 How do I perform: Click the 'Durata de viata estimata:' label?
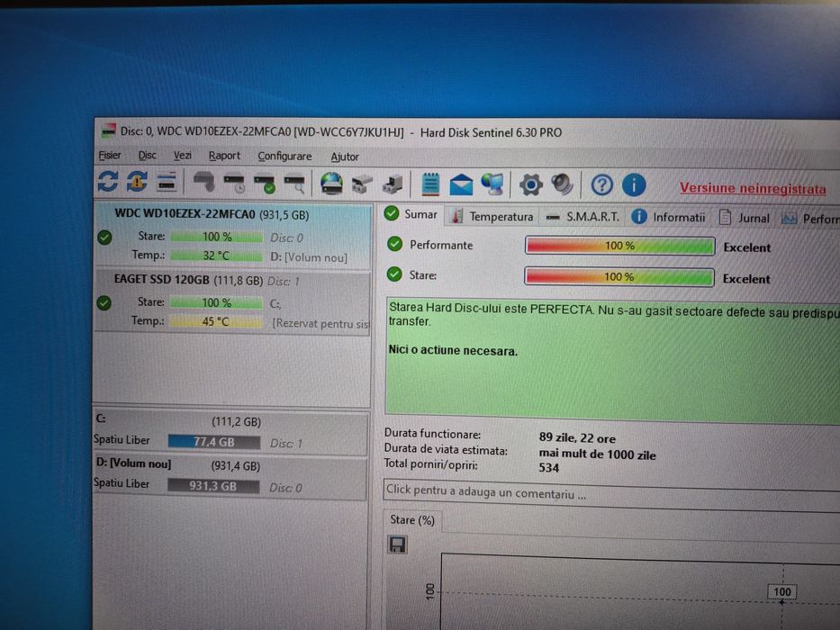pyautogui.click(x=446, y=450)
